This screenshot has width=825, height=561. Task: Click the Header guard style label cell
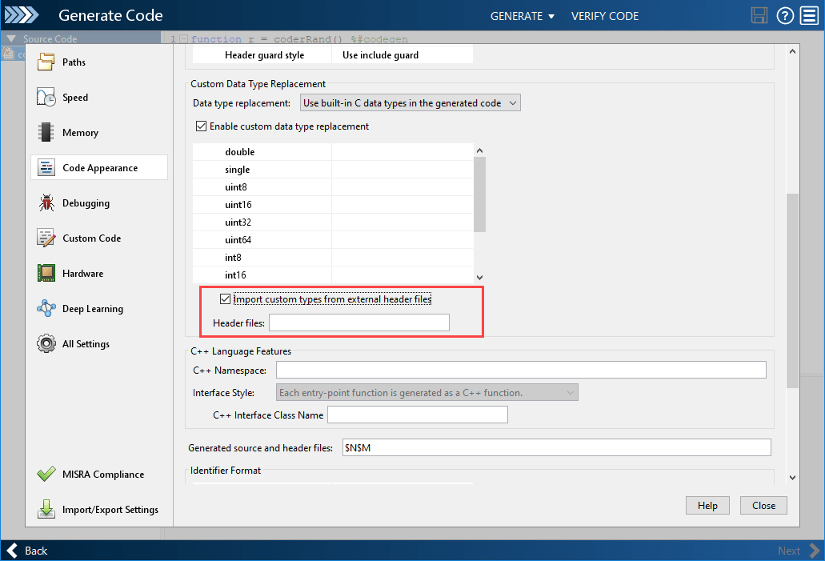tap(262, 55)
